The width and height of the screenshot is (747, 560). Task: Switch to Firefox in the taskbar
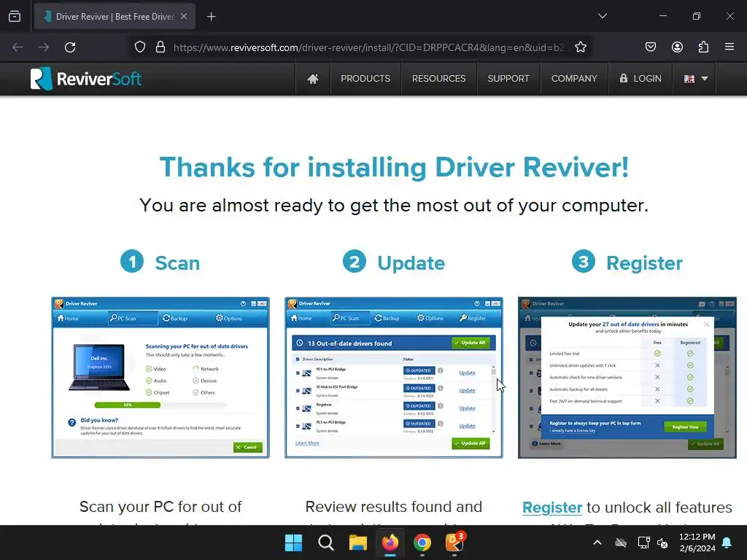click(x=390, y=542)
